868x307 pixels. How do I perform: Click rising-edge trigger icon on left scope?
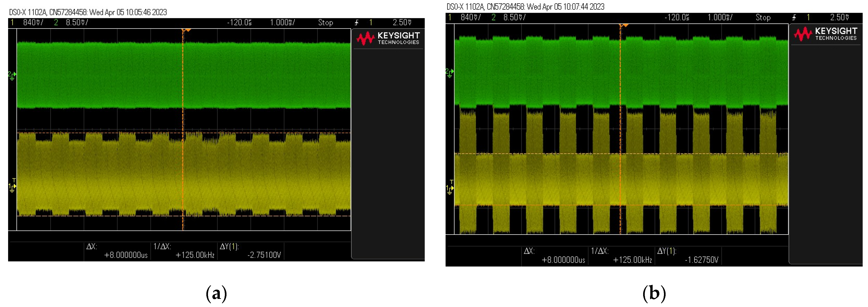pyautogui.click(x=356, y=23)
